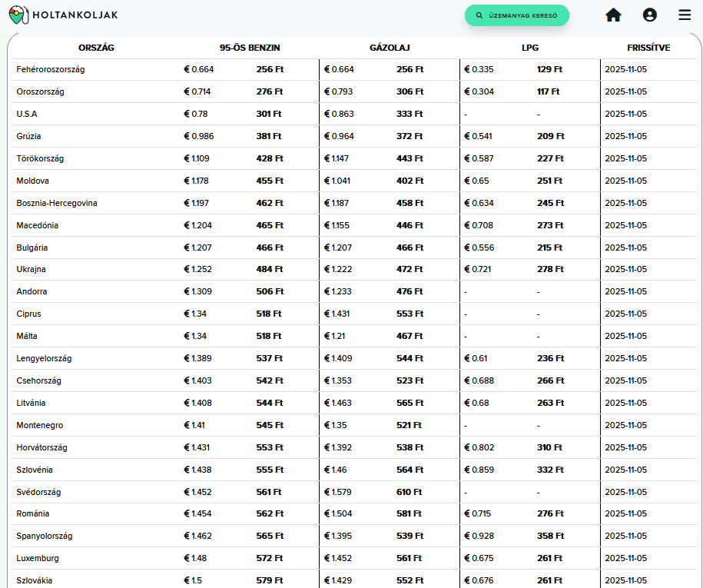Image resolution: width=703 pixels, height=588 pixels.
Task: Select the GÁZOLAJ column header
Action: click(x=390, y=48)
